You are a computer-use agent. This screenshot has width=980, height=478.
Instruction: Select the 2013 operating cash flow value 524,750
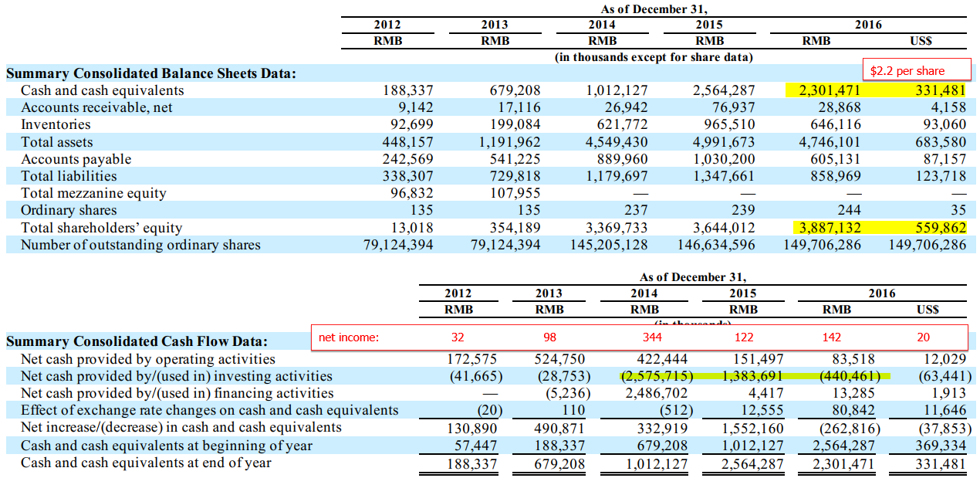point(559,359)
